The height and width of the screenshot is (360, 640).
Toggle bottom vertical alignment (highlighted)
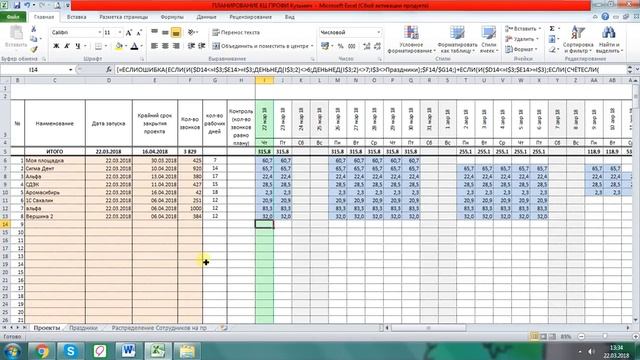(x=176, y=32)
